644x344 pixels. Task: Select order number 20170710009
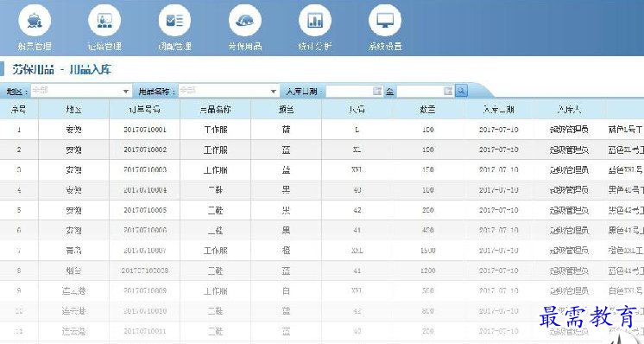(144, 290)
